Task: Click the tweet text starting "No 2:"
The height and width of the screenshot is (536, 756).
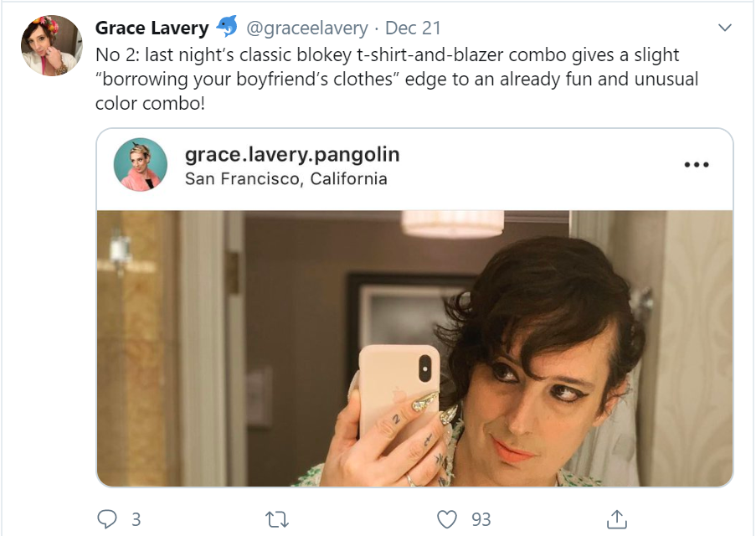Action: tap(393, 80)
